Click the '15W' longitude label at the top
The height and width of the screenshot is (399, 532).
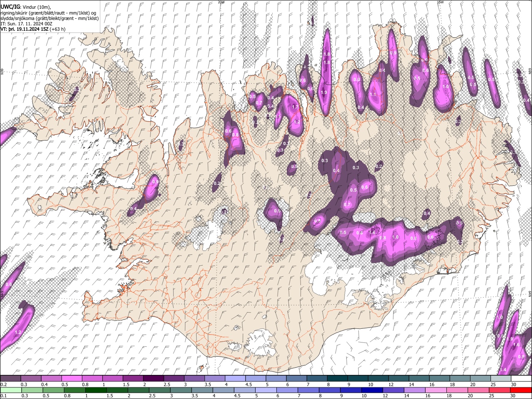pyautogui.click(x=441, y=2)
